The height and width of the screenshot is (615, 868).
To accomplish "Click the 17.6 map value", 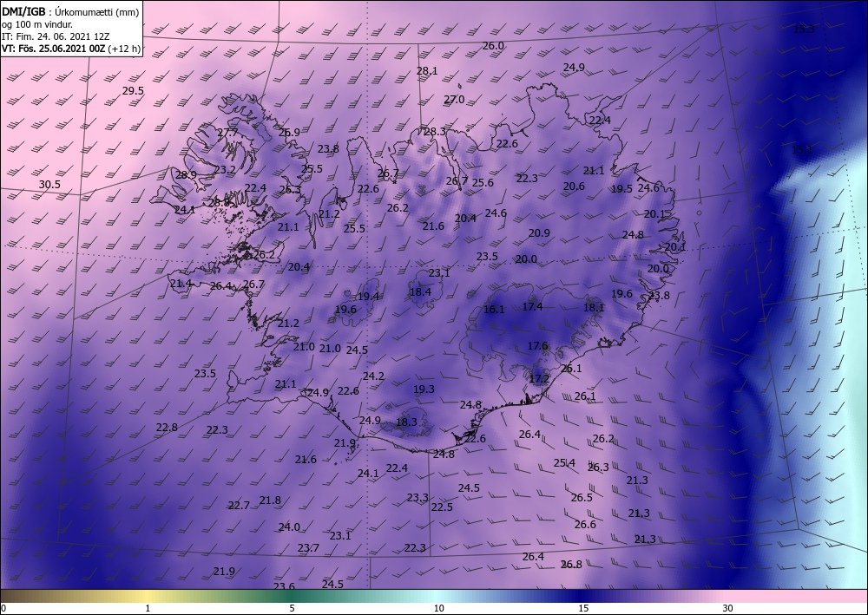I will point(537,346).
